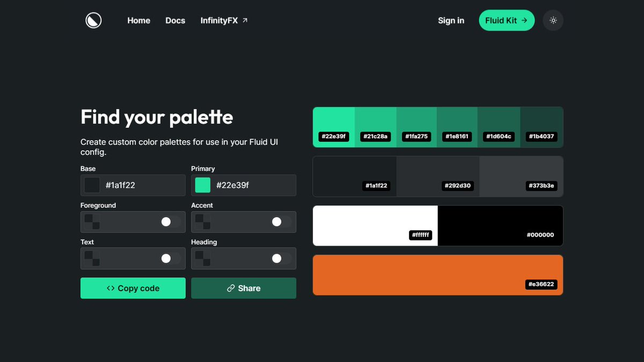644x362 pixels.
Task: Enable the Heading color toggle
Action: tap(281, 258)
